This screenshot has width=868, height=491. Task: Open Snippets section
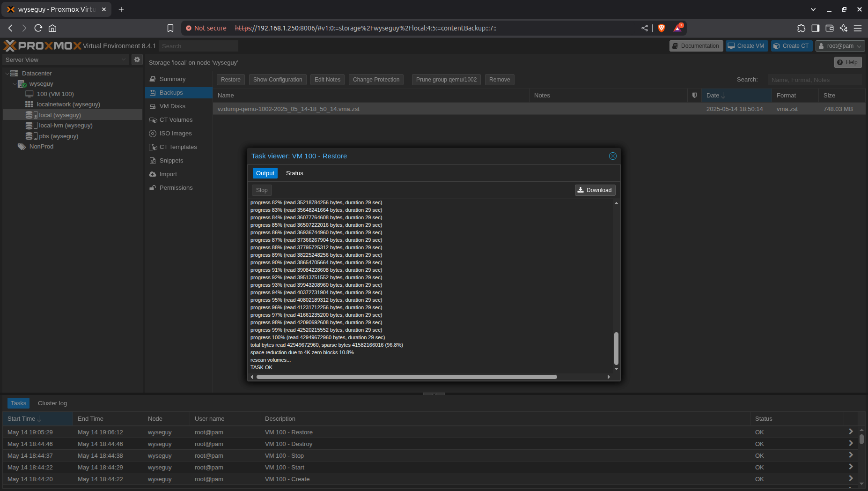coord(179,161)
